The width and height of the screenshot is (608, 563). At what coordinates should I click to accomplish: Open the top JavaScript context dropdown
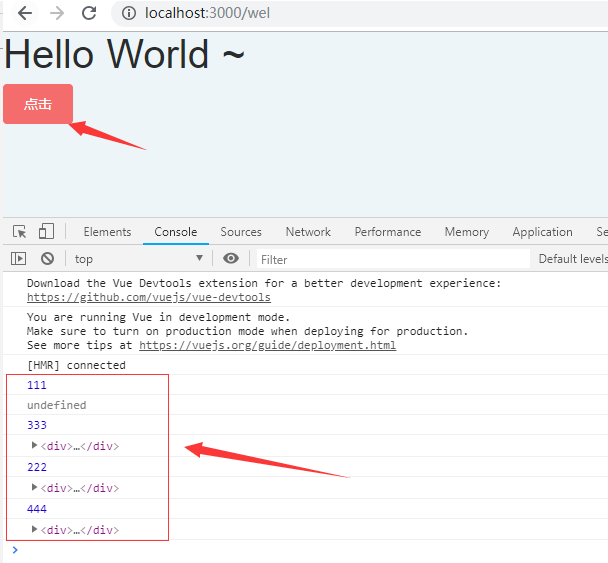[139, 259]
